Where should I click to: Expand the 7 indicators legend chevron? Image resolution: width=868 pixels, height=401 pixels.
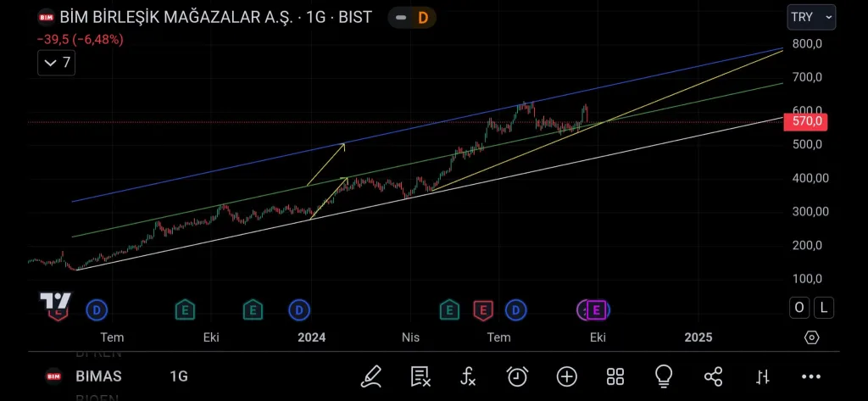pos(57,63)
